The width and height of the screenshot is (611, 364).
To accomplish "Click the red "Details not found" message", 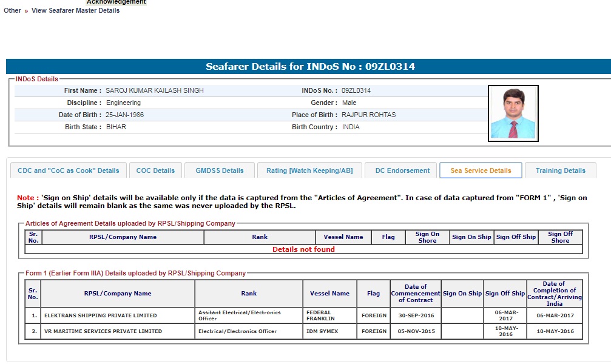I will 303,249.
